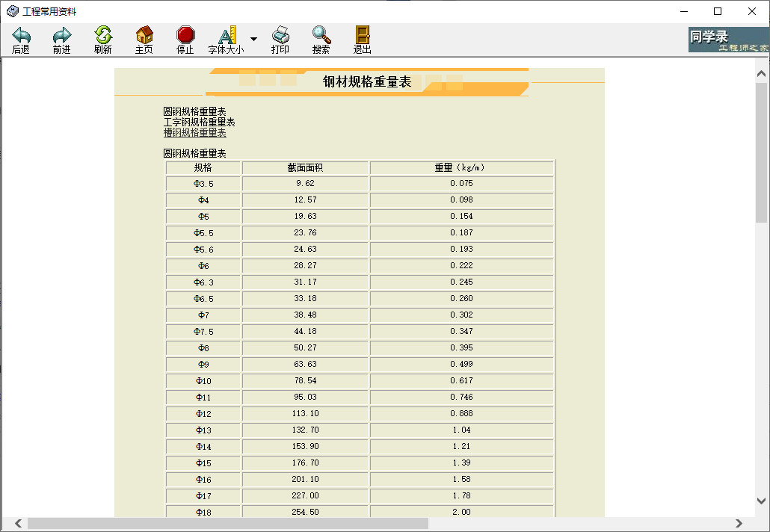The image size is (770, 532).
Task: Click the 后退 (Back) navigation icon
Action: click(21, 39)
